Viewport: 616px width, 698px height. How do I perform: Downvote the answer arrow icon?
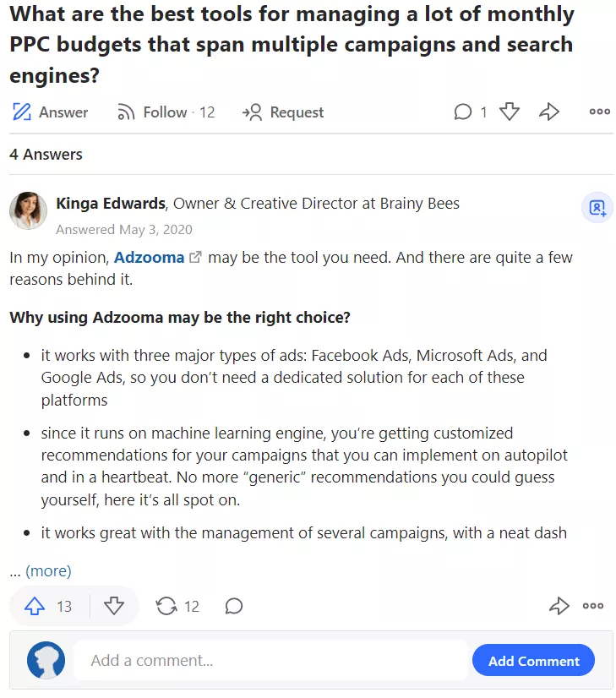pos(114,606)
